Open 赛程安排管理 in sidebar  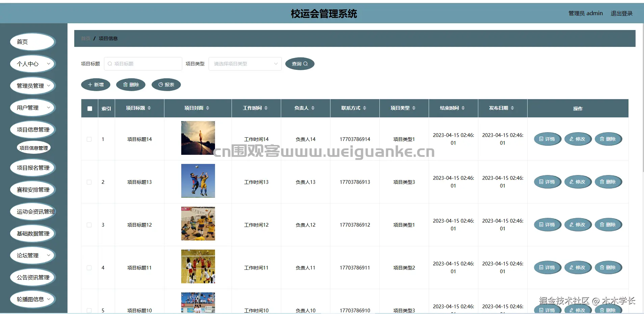pos(33,190)
